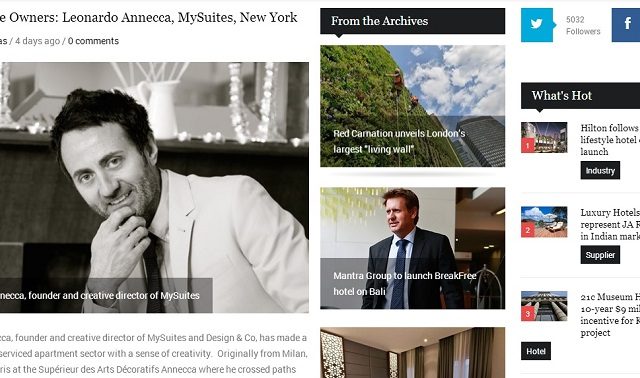Open the Hilton lifestyle hotel thumbnail

[x=544, y=138]
